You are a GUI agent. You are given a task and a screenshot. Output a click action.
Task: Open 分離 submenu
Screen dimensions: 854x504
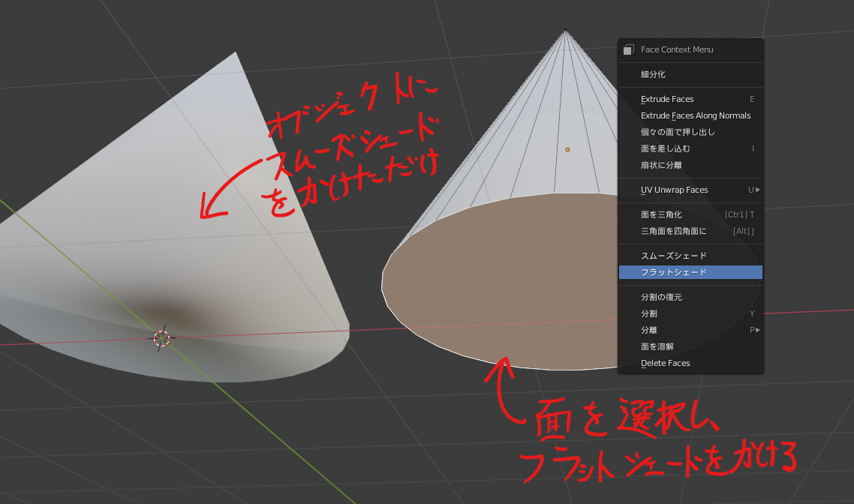690,330
